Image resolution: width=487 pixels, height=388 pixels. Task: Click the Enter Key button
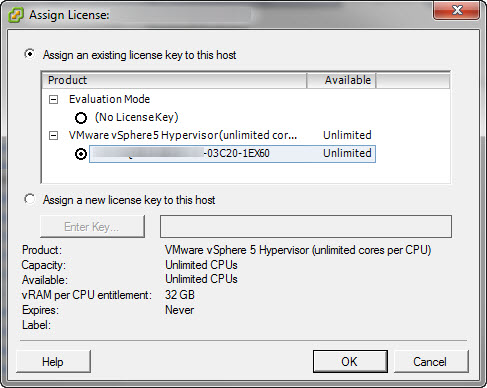coord(92,227)
